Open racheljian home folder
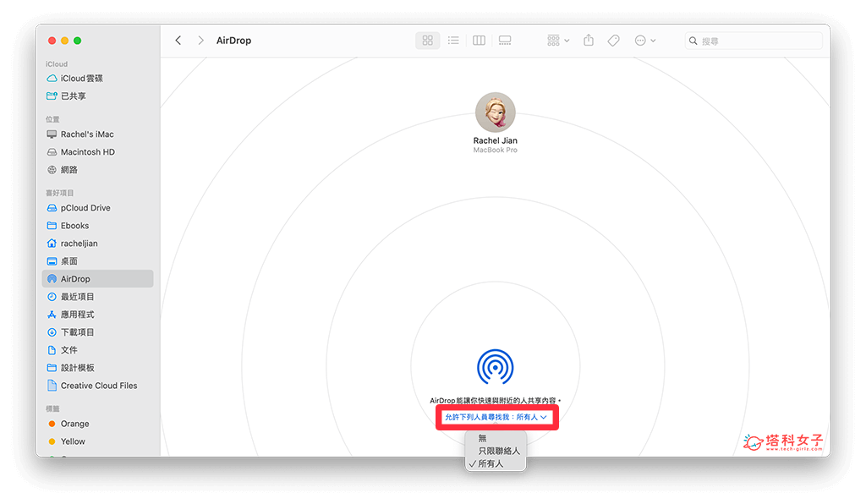 pos(98,244)
